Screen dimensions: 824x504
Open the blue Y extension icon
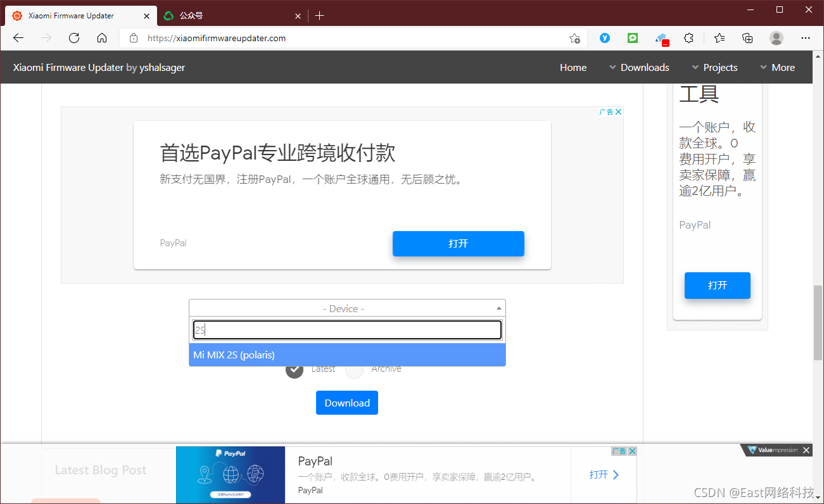pyautogui.click(x=605, y=38)
